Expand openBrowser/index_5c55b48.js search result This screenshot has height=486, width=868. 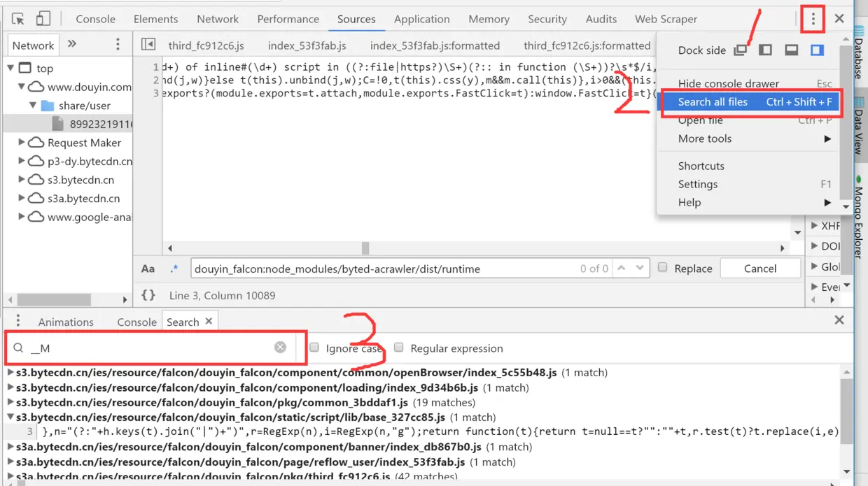pos(10,372)
